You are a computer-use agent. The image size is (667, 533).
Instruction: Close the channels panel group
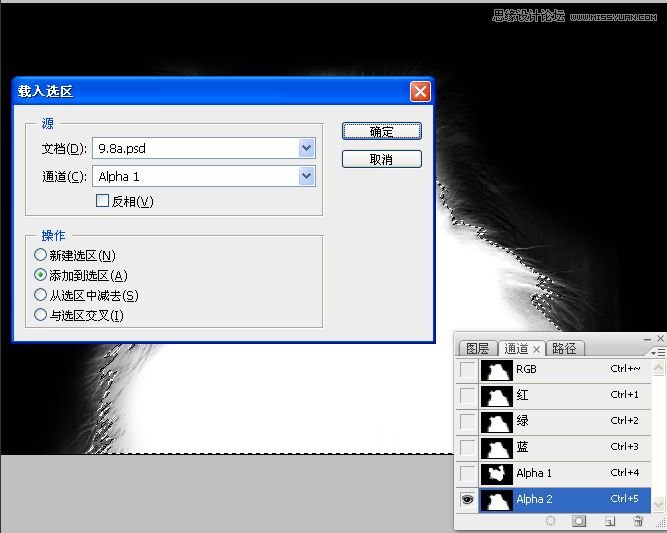point(660,338)
